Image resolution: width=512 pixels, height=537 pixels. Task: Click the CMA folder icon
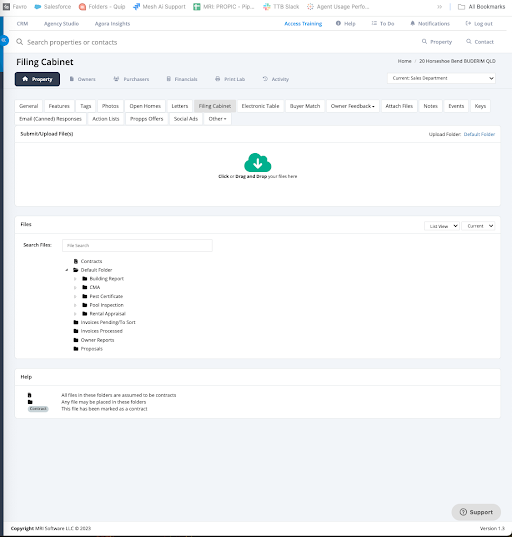coord(85,287)
